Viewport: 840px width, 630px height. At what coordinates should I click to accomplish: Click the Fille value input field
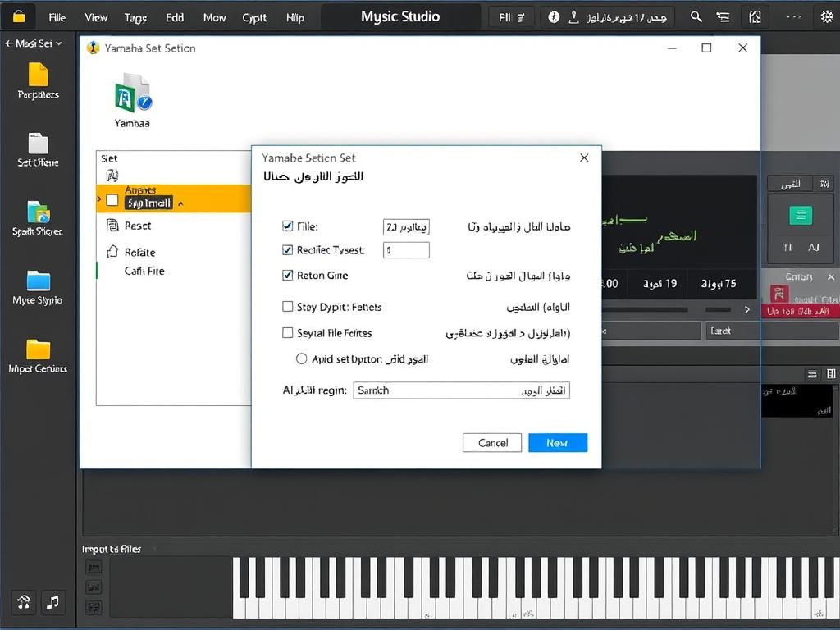[406, 227]
